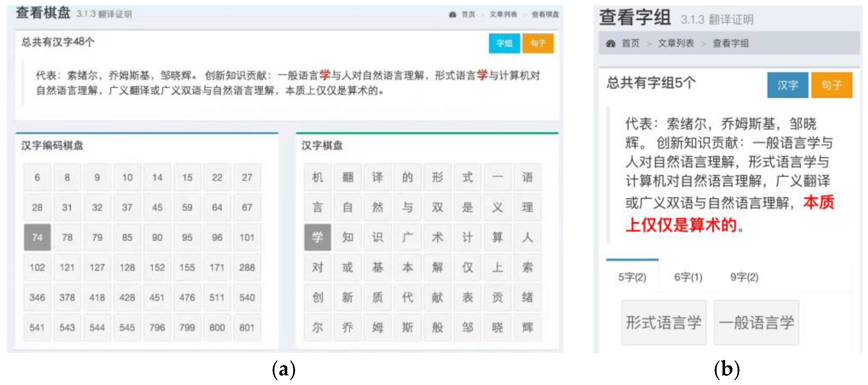Click the 翻 character cell
This screenshot has height=385, width=868.
pyautogui.click(x=347, y=177)
